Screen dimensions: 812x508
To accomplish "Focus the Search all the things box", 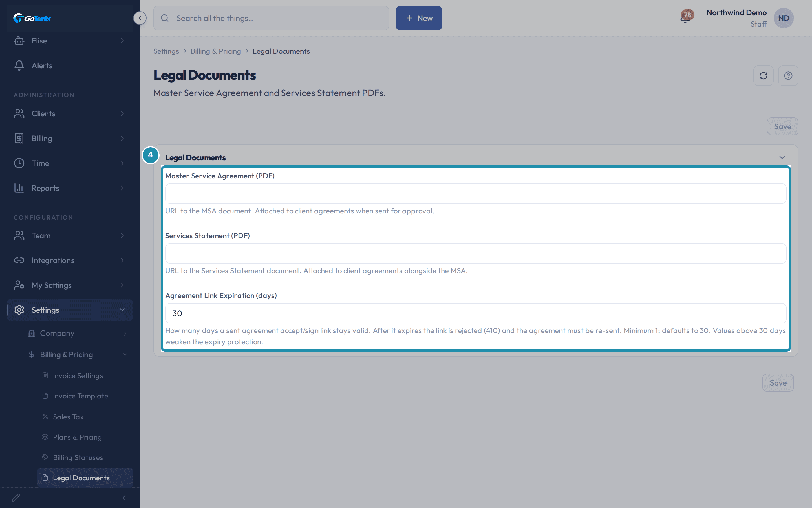I will 271,18.
